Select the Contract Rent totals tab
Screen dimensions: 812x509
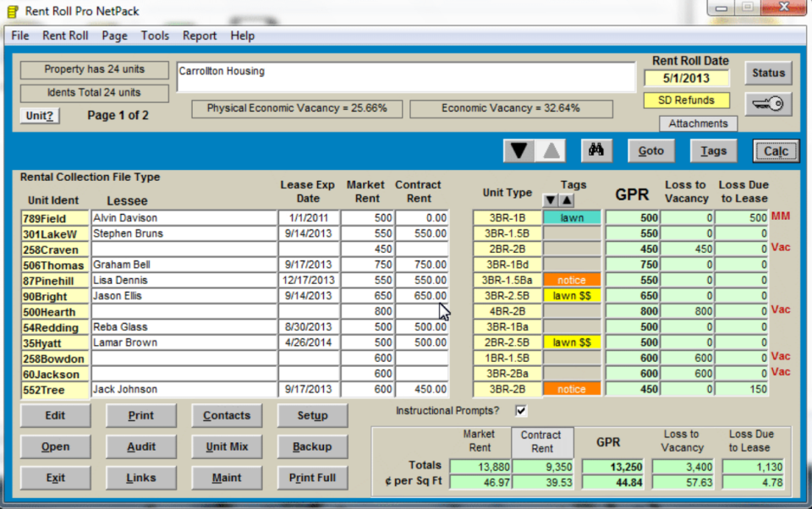(x=540, y=441)
